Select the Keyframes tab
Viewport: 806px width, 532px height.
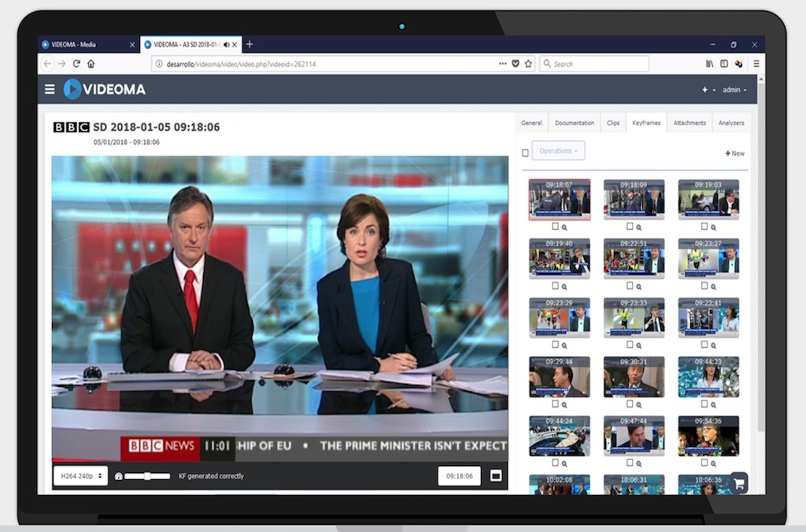[646, 123]
